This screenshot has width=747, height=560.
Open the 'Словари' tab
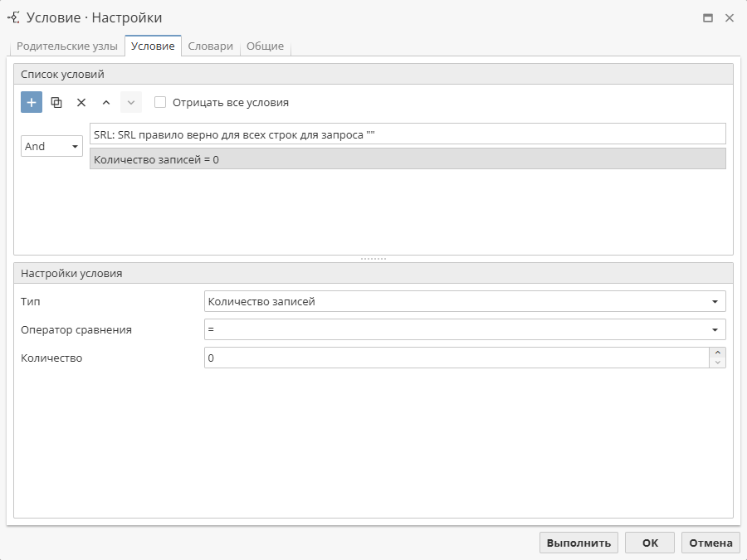point(210,46)
